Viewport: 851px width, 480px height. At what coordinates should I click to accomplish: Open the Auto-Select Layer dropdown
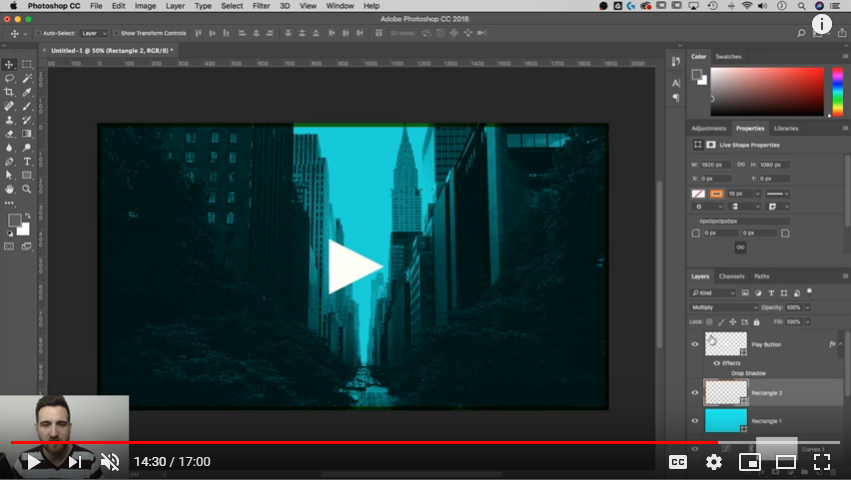[94, 33]
